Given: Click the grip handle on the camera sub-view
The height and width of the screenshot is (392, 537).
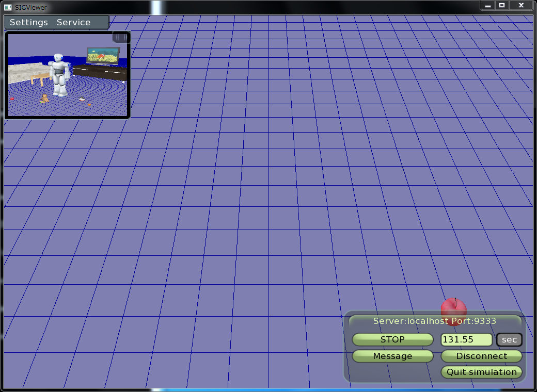Looking at the screenshot, I should [120, 37].
